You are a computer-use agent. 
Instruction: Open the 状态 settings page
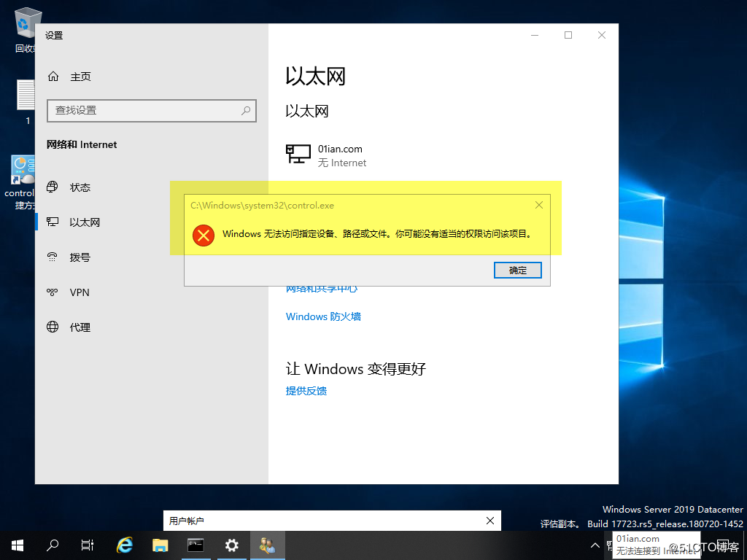tap(80, 187)
